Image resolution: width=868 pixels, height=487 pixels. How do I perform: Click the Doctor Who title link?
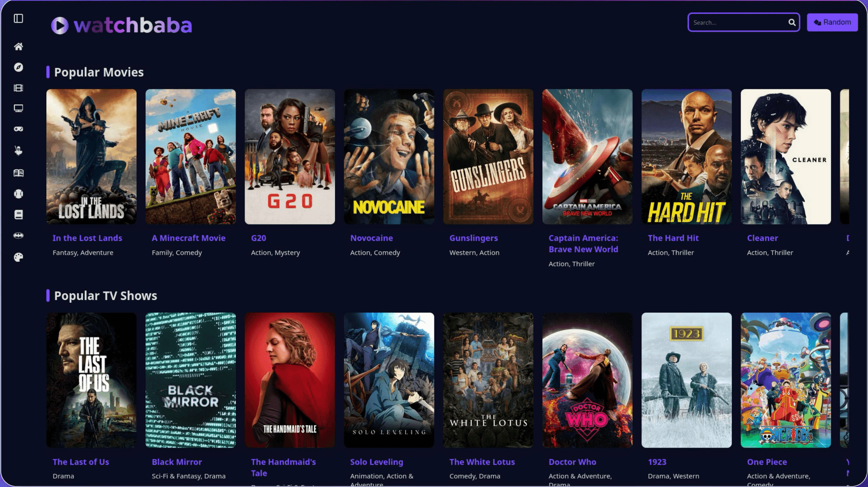(572, 462)
